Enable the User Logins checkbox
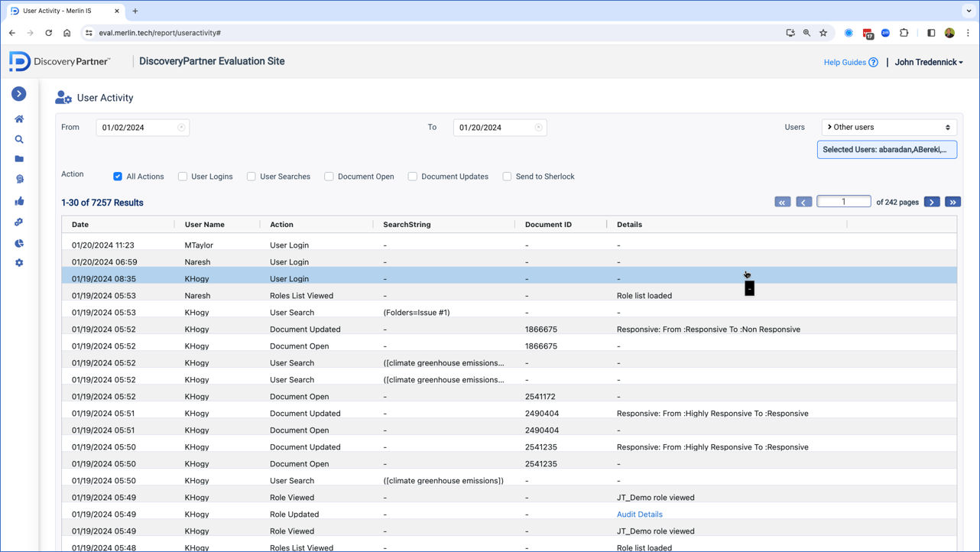The height and width of the screenshot is (552, 980). (183, 177)
